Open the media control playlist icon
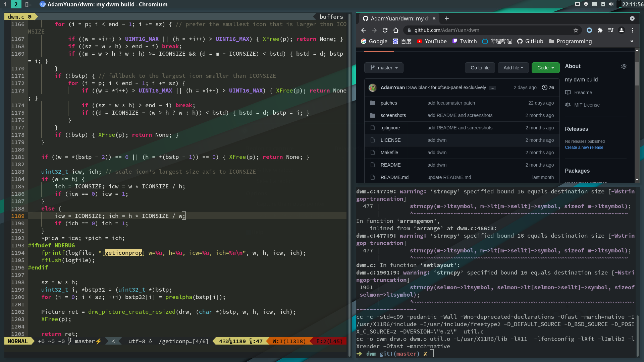Image resolution: width=644 pixels, height=362 pixels. point(611,30)
